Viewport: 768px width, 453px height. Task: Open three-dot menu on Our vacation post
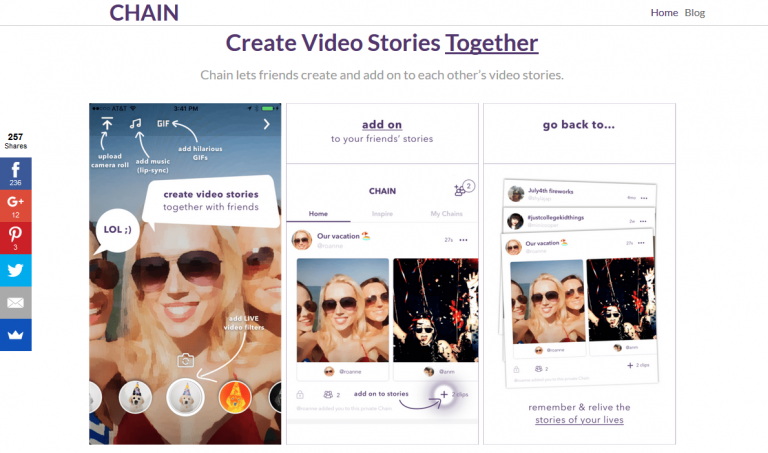click(463, 241)
